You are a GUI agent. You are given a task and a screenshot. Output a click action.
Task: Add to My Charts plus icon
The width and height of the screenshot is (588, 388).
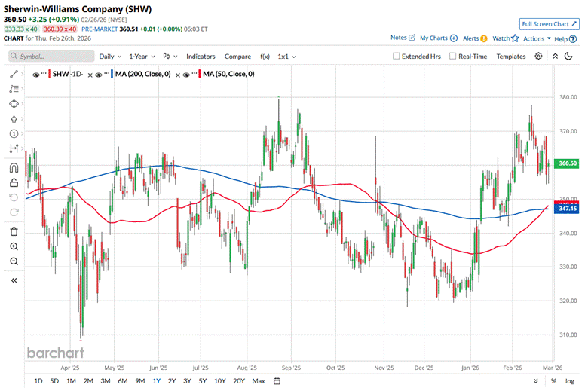pyautogui.click(x=454, y=38)
